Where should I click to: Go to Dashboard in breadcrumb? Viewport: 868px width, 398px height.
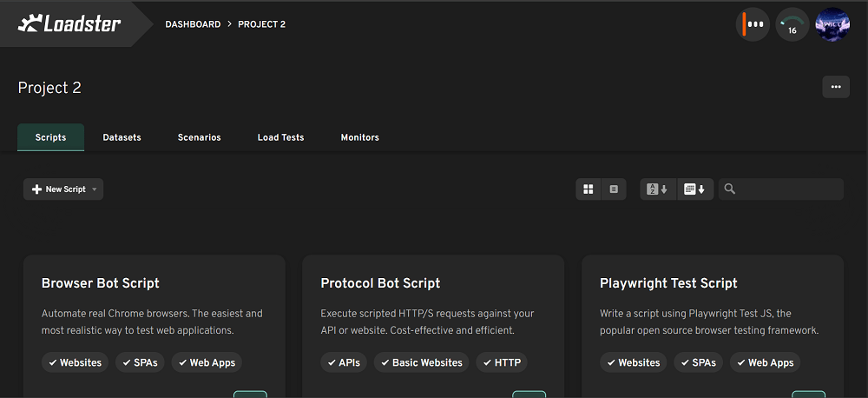point(193,24)
